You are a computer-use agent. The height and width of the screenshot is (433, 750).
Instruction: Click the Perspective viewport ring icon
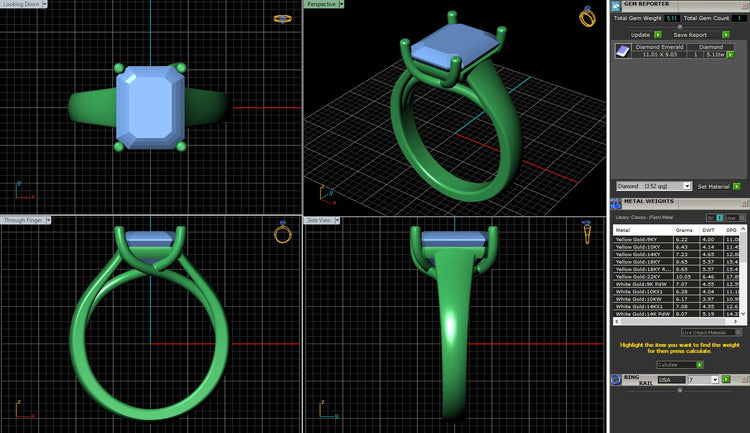pyautogui.click(x=586, y=16)
